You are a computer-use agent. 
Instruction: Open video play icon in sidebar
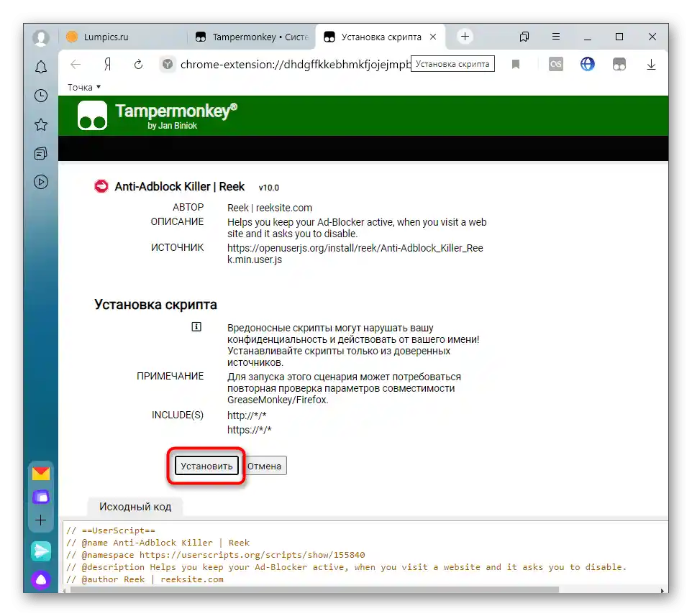click(x=41, y=182)
